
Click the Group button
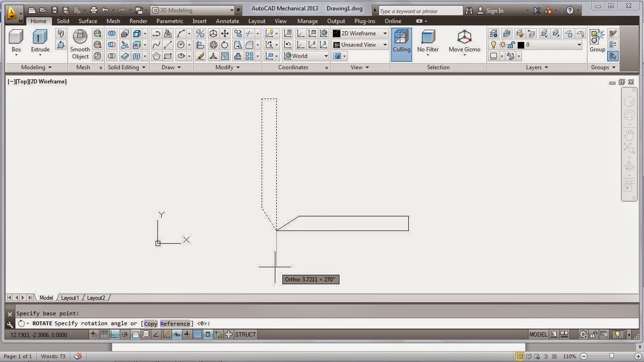click(597, 41)
